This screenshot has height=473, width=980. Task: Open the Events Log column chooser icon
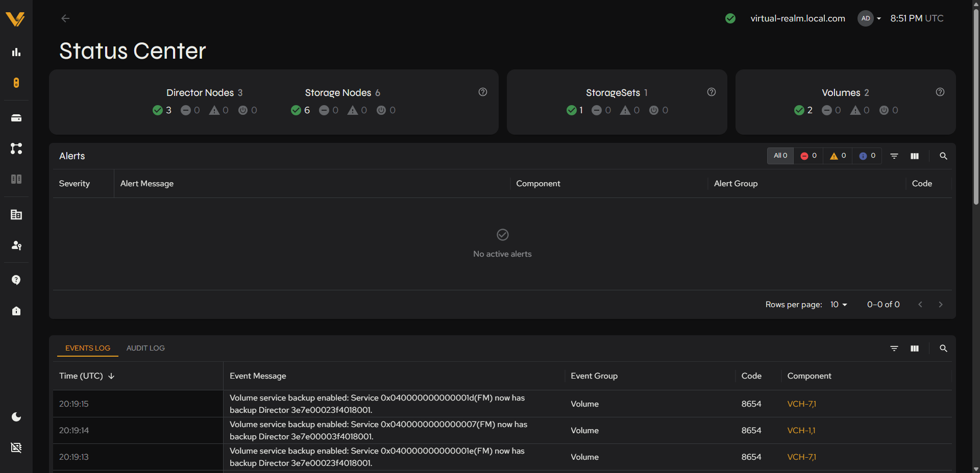point(915,348)
